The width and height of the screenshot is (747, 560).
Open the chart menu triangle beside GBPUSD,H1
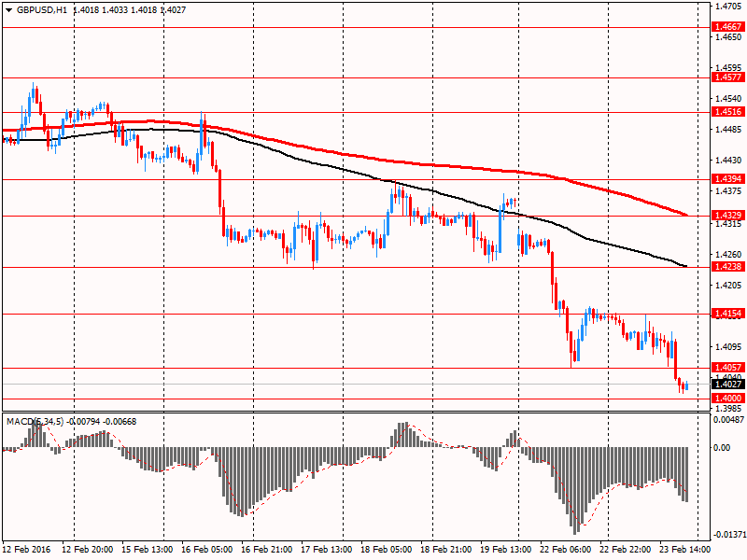[8, 10]
